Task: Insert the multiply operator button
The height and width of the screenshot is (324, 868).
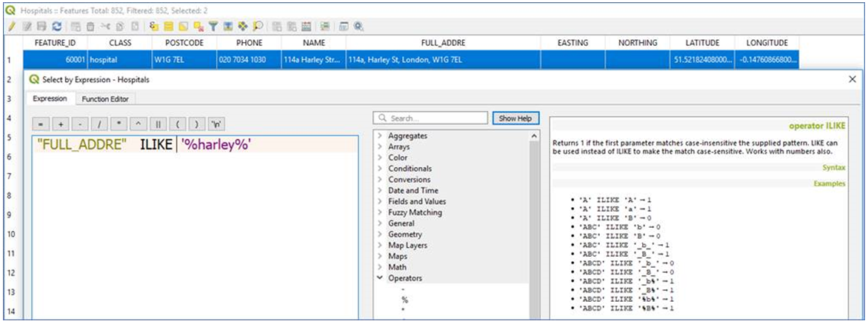Action: [x=119, y=124]
